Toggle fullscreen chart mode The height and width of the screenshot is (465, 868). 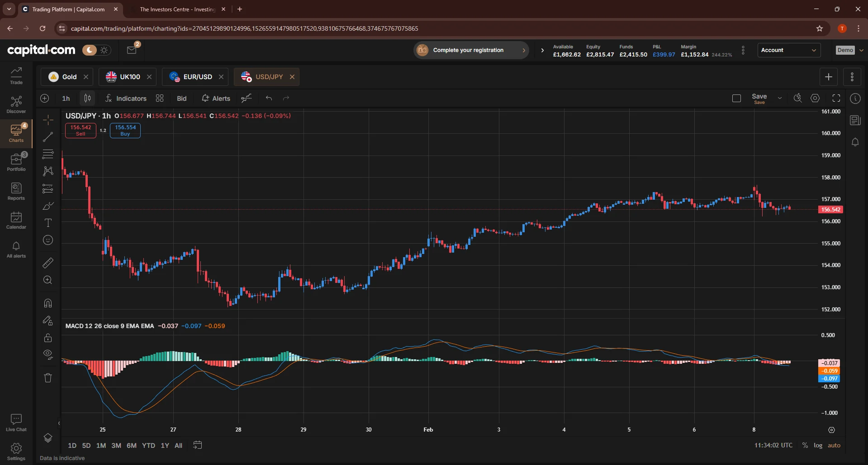(836, 98)
